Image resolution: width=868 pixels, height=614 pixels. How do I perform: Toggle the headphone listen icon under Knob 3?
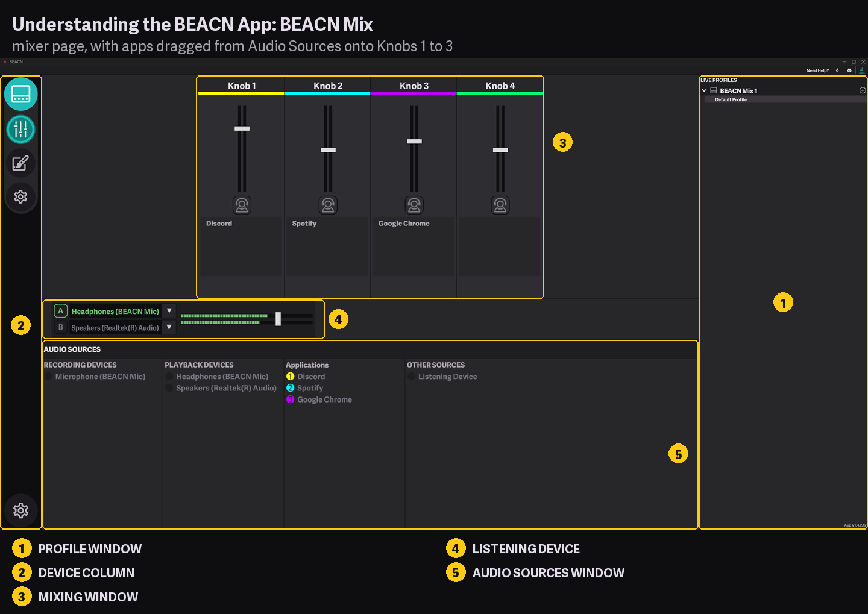click(414, 205)
